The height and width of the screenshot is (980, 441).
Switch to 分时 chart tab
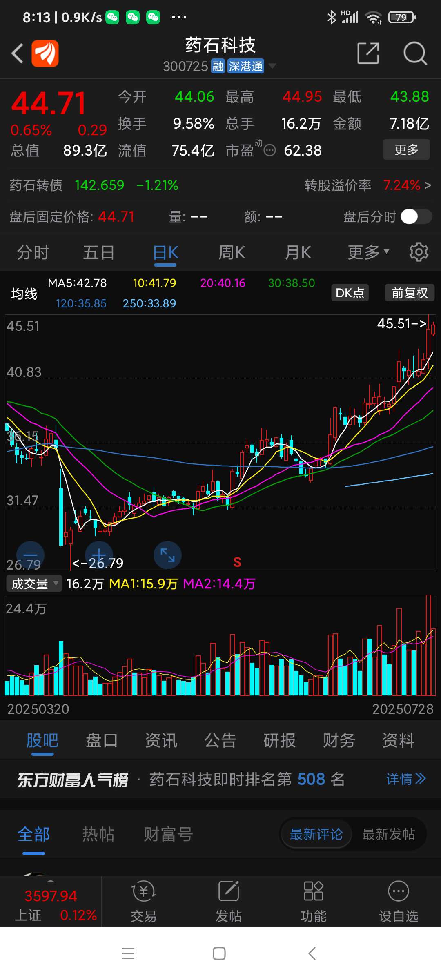(33, 252)
